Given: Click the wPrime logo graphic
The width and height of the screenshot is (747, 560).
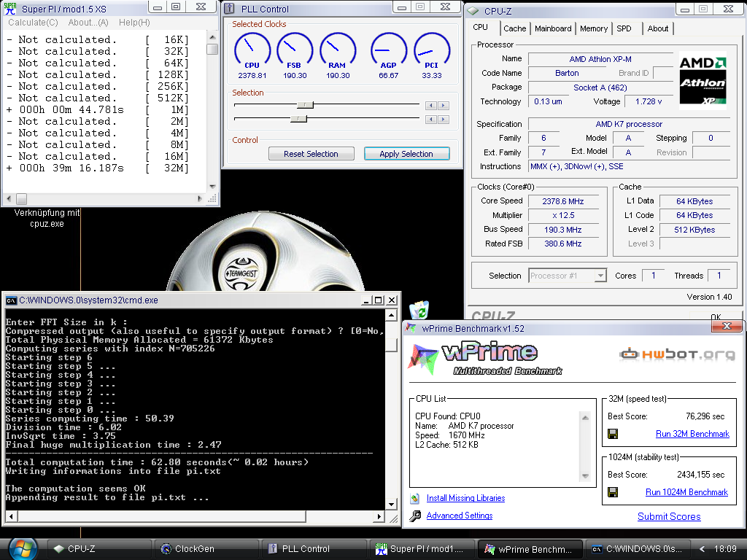Looking at the screenshot, I should [x=485, y=359].
